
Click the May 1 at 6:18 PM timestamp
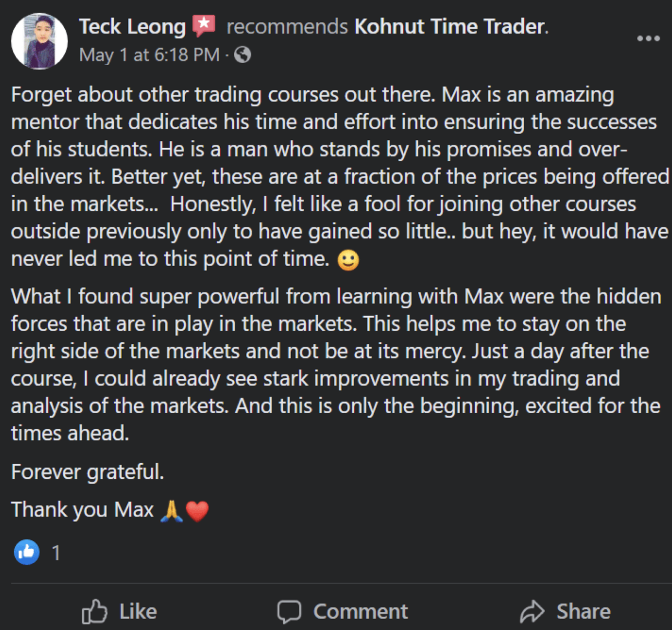(x=149, y=55)
